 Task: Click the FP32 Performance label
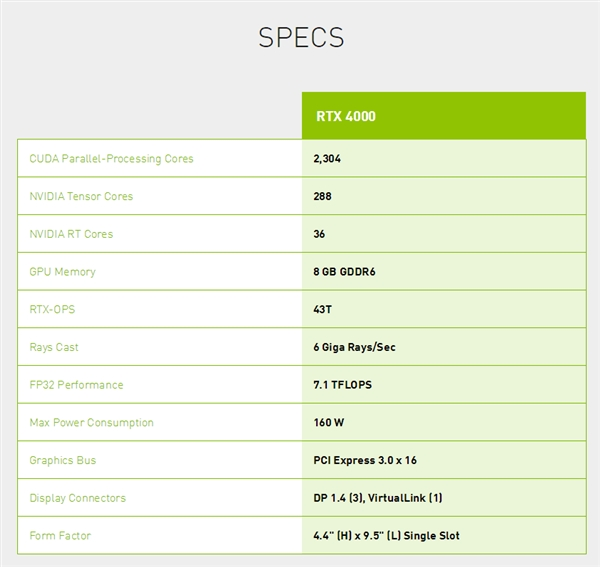(x=76, y=385)
